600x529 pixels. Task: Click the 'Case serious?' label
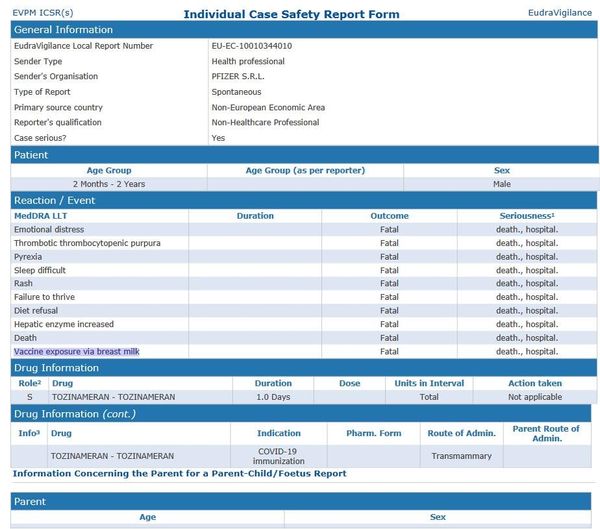click(40, 138)
